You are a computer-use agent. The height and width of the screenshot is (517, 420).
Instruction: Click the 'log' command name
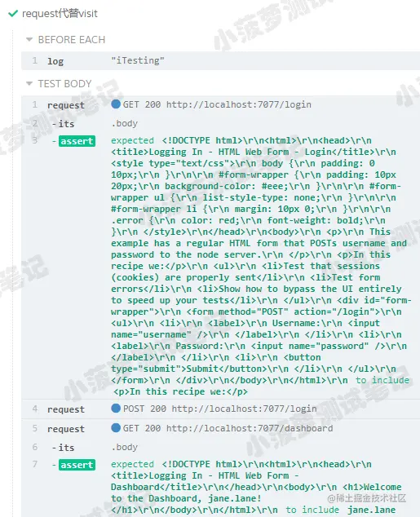(x=55, y=61)
